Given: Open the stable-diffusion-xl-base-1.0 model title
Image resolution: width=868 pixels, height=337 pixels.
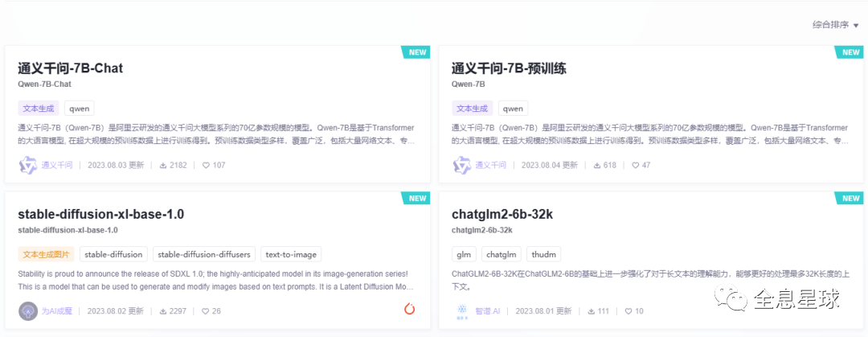Looking at the screenshot, I should point(100,215).
